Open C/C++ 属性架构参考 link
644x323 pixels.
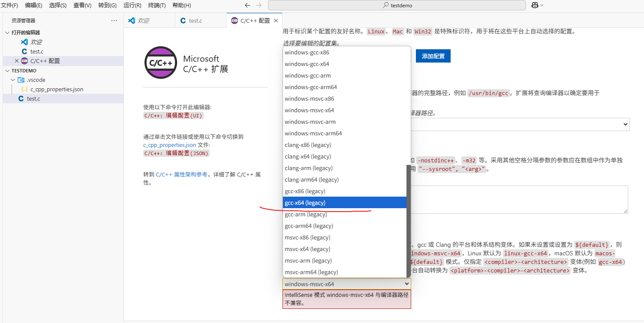tap(181, 175)
